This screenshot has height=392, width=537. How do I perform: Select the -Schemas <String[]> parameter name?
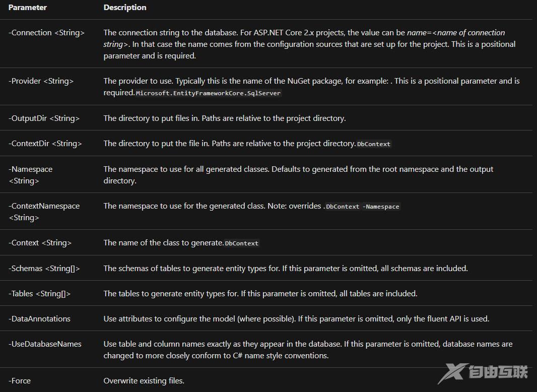(44, 269)
